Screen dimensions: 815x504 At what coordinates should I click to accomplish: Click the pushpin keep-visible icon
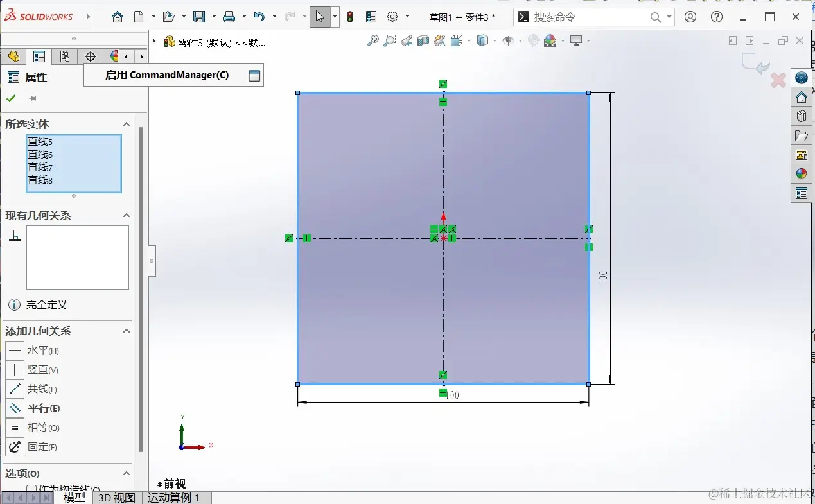(x=31, y=98)
